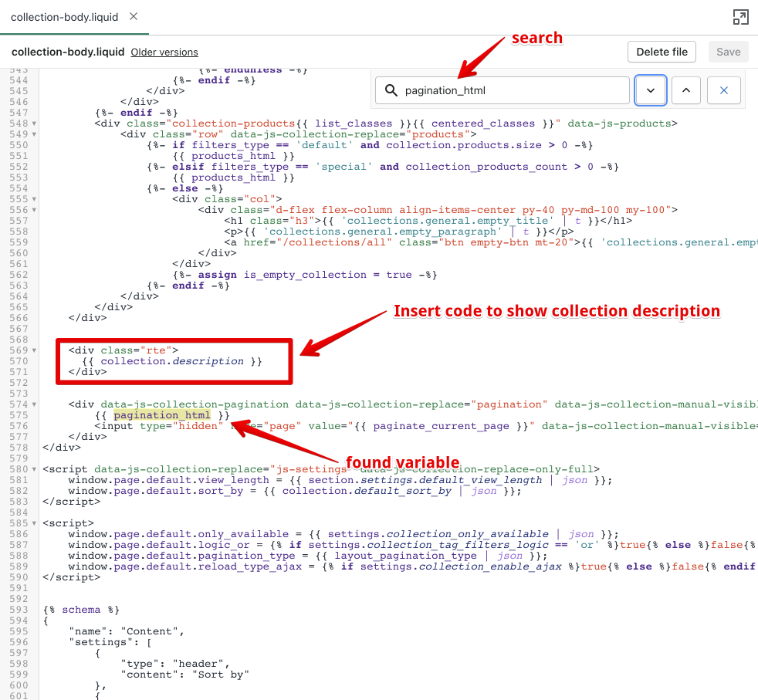
Task: Click the search magnifier icon
Action: (391, 90)
